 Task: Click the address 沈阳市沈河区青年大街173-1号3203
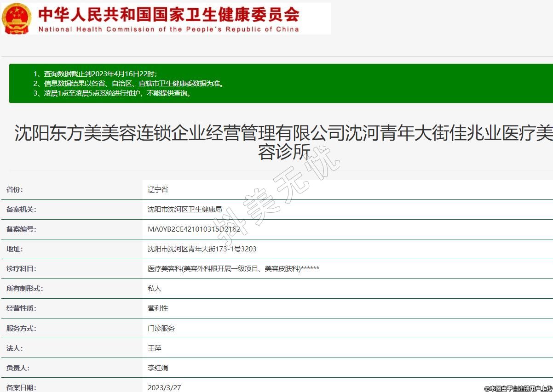tap(202, 249)
